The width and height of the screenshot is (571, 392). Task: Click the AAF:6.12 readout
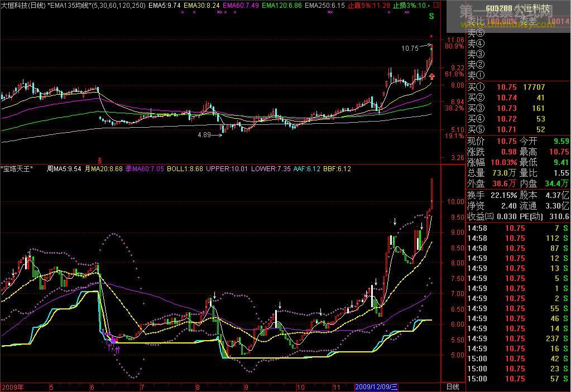[x=307, y=169]
